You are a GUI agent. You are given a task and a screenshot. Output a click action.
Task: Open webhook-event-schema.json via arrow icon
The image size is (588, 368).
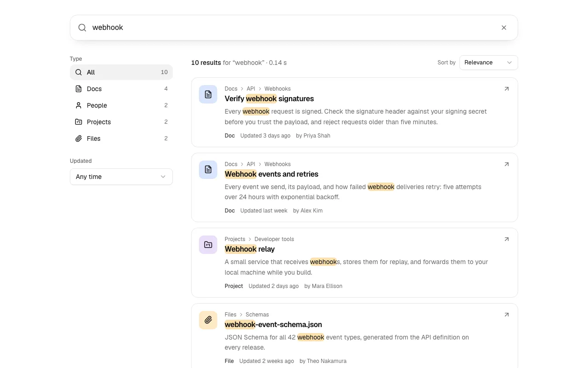[507, 315]
